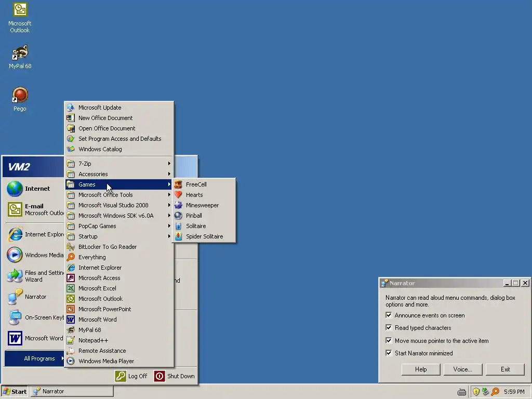532x399 pixels.
Task: Disable Start Narrator minimized
Action: point(389,353)
